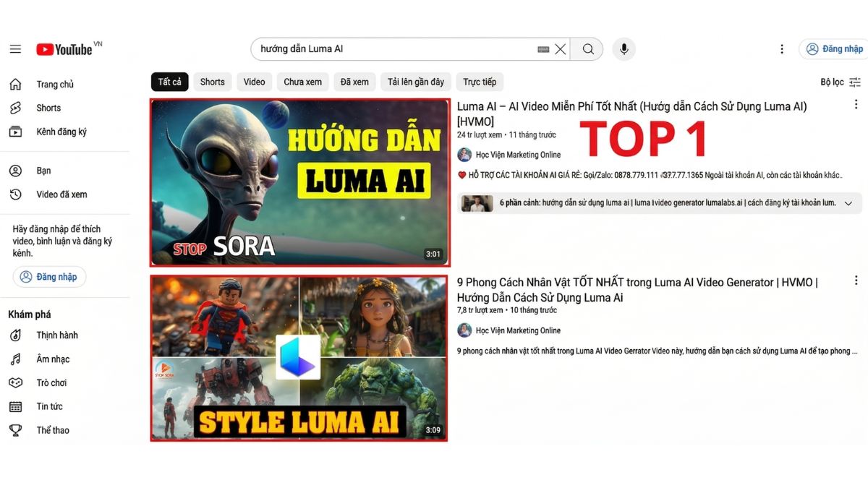Open the on-screen keyboard in the search bar

542,48
